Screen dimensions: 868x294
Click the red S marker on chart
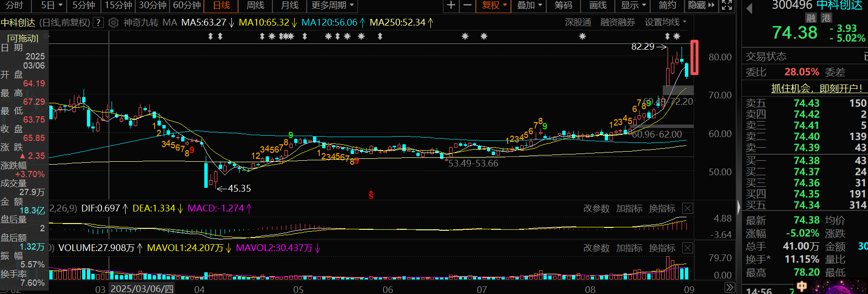click(x=371, y=195)
